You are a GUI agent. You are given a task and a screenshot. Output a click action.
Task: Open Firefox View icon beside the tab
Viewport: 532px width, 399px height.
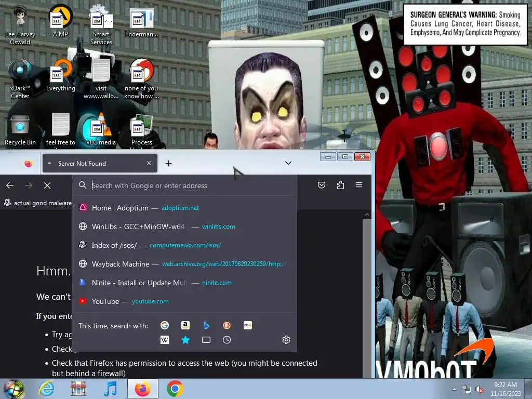pyautogui.click(x=28, y=164)
